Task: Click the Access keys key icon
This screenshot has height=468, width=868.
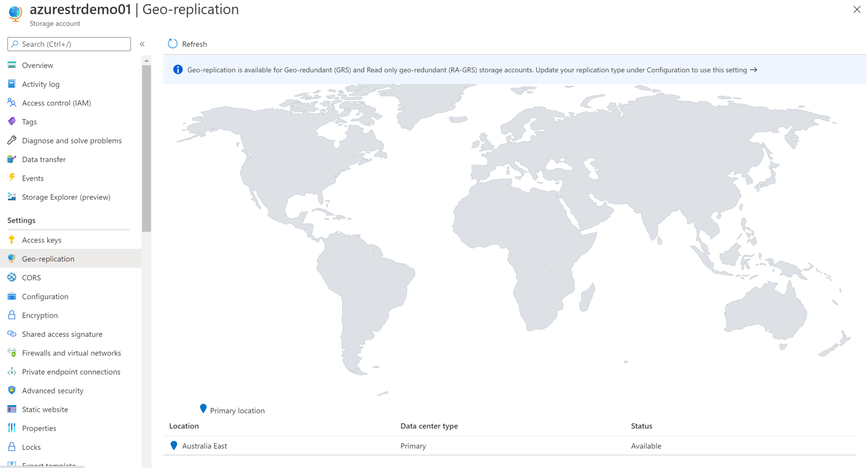Action: point(12,240)
